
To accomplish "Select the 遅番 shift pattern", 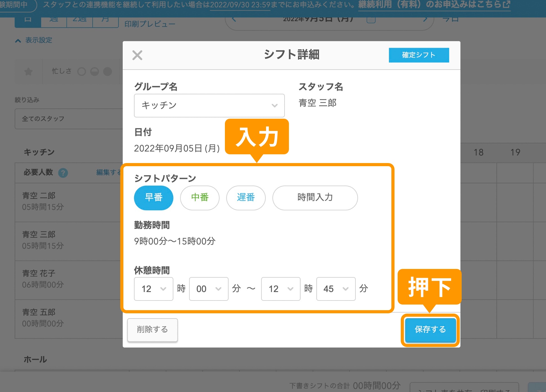I will 246,197.
